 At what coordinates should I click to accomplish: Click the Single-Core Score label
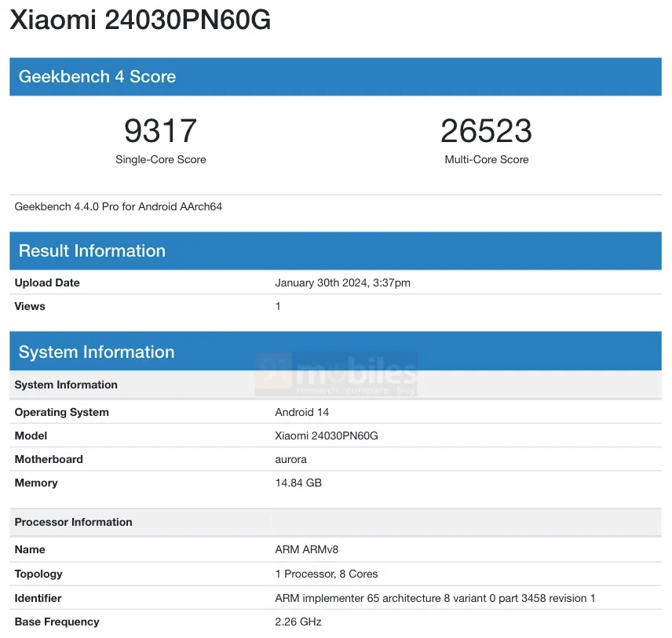160,159
